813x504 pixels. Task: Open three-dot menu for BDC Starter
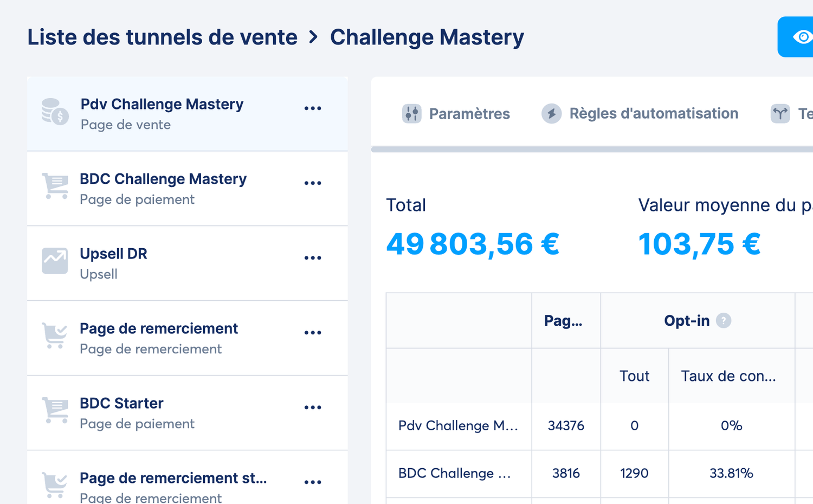click(313, 408)
